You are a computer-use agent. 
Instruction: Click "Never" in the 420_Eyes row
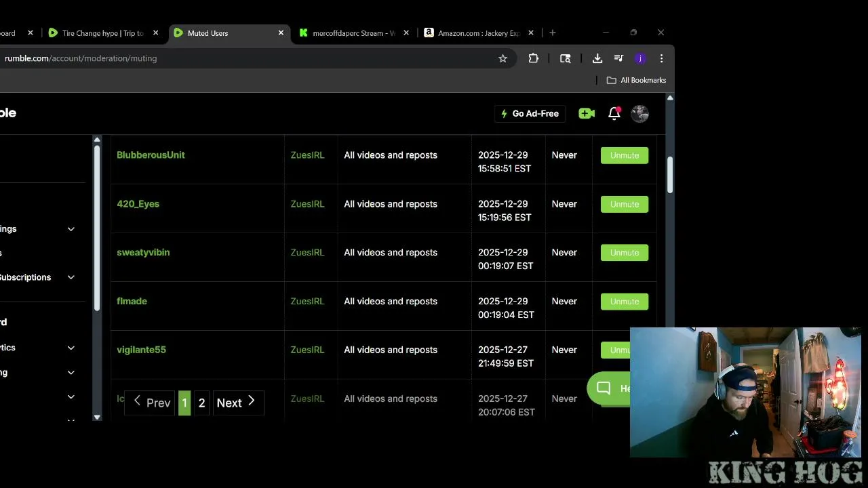(564, 204)
